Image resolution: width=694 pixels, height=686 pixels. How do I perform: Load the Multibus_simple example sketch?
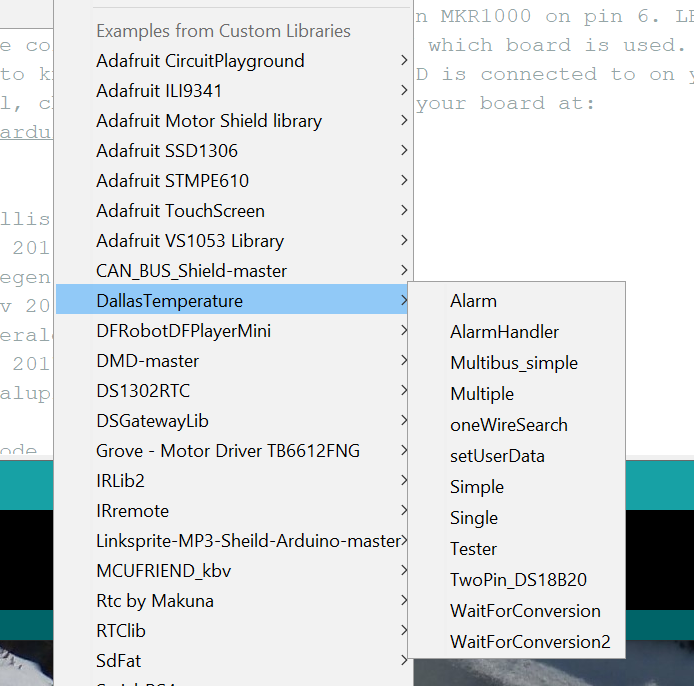517,363
